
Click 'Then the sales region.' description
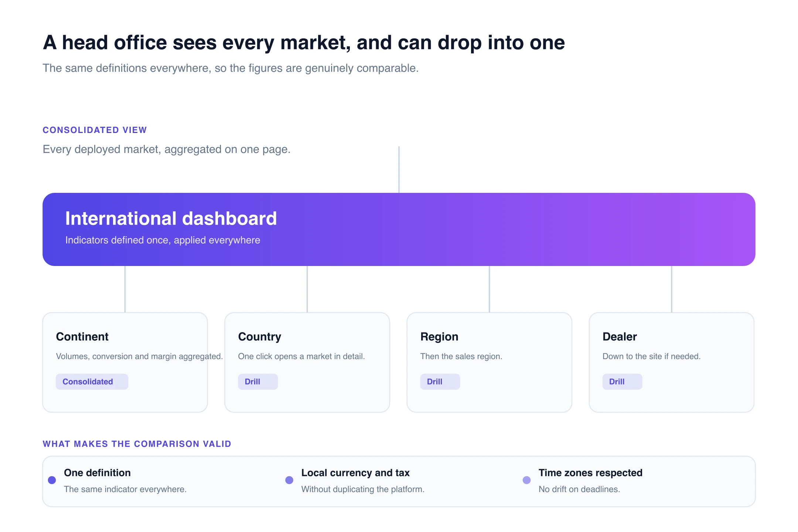point(461,357)
